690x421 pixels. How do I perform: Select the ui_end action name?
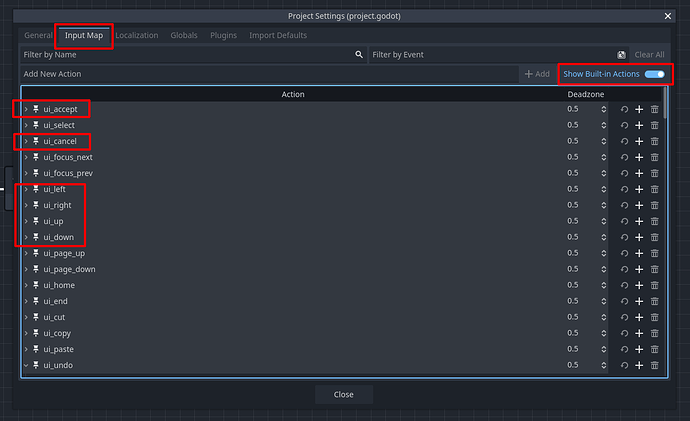point(55,301)
